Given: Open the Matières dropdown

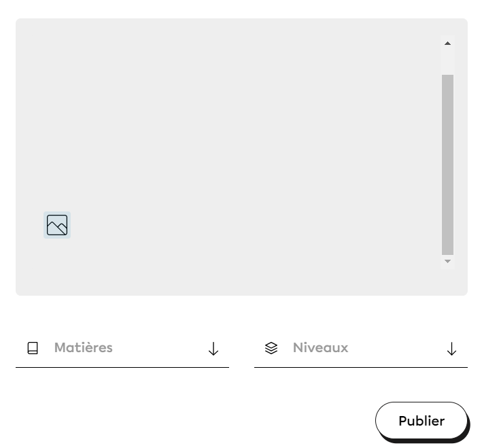Looking at the screenshot, I should pyautogui.click(x=122, y=348).
